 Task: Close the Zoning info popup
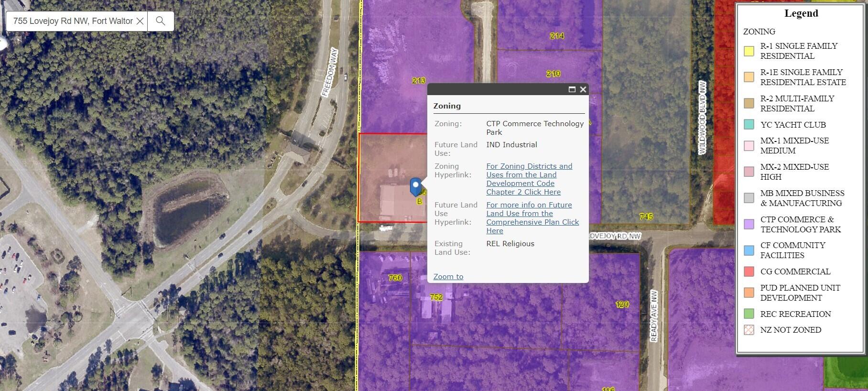click(583, 89)
